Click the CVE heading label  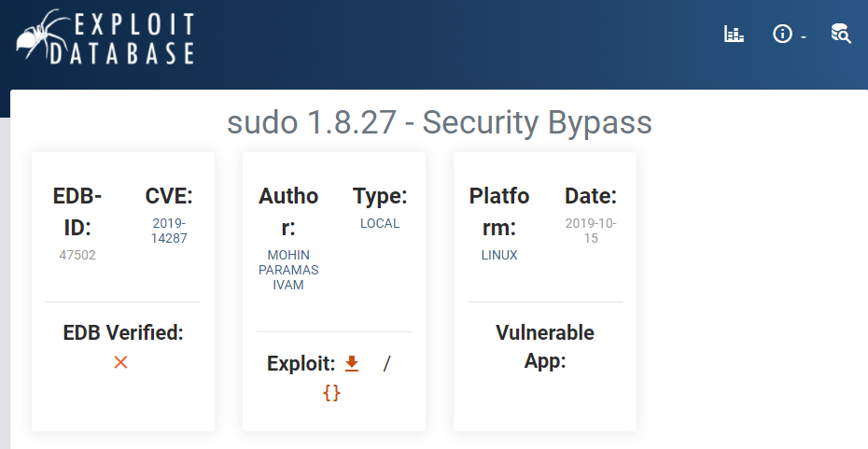click(x=169, y=196)
